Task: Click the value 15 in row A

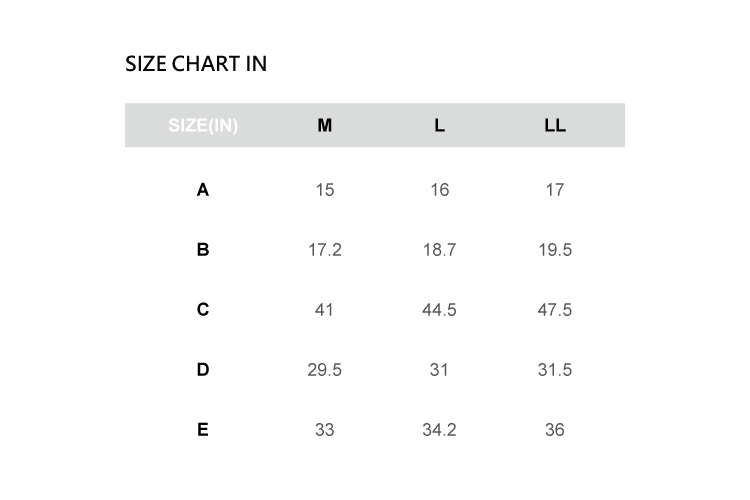Action: click(324, 189)
